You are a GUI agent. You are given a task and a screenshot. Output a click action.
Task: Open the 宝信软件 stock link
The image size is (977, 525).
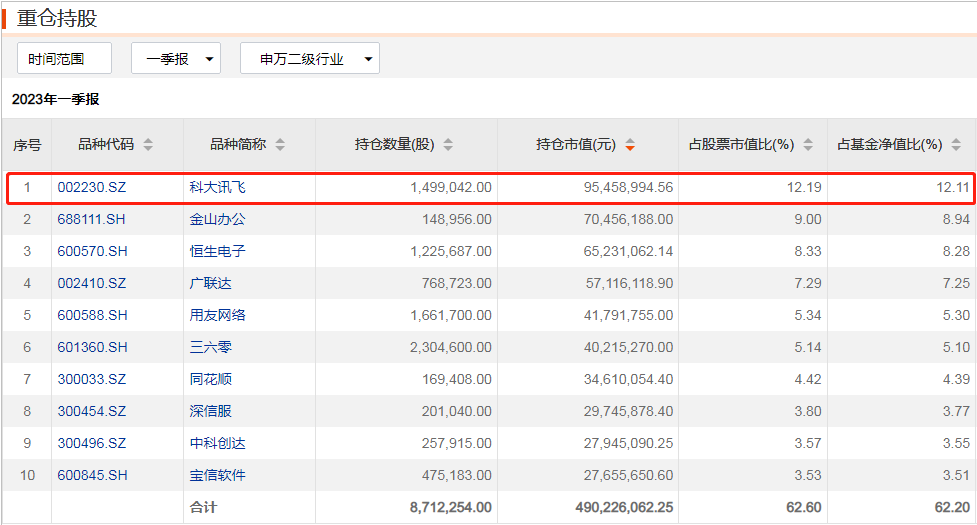[x=217, y=475]
